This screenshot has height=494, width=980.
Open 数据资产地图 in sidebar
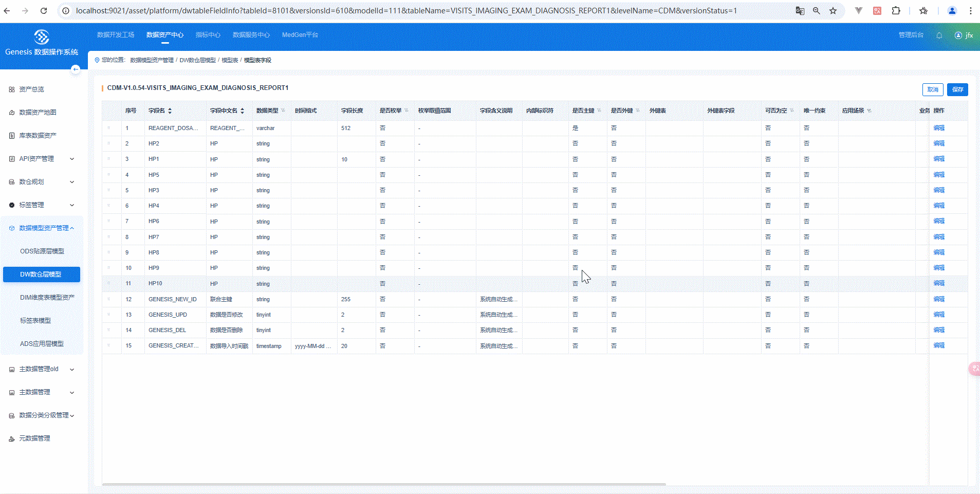pyautogui.click(x=38, y=113)
